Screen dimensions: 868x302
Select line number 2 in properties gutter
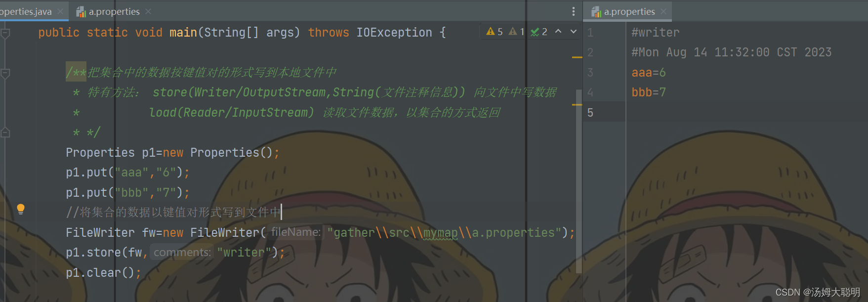(590, 52)
